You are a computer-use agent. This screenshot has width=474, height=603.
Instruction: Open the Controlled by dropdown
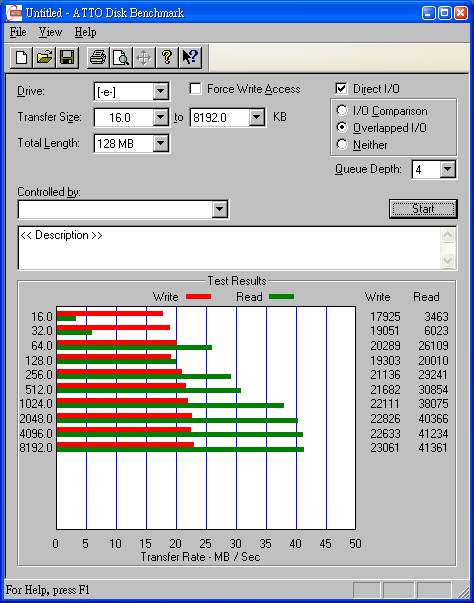pos(220,209)
